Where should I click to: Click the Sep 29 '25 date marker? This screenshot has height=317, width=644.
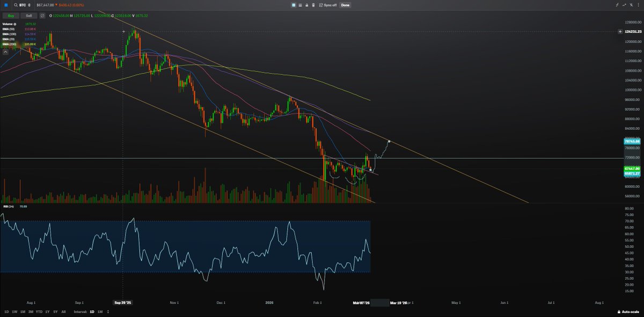pos(124,303)
